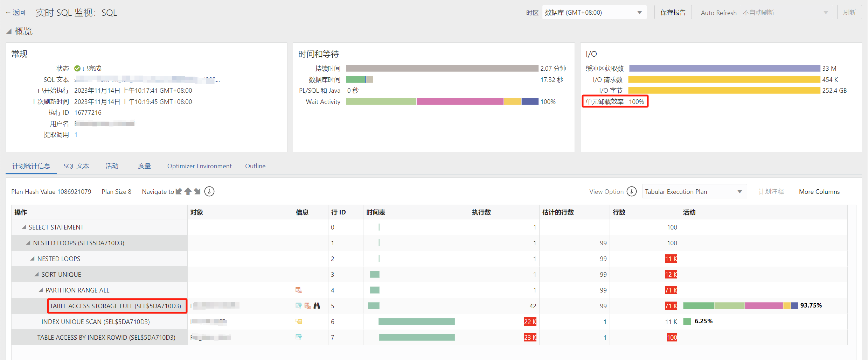This screenshot has width=868, height=360.
Task: Open the info icon next to Navigate to
Action: click(x=209, y=191)
